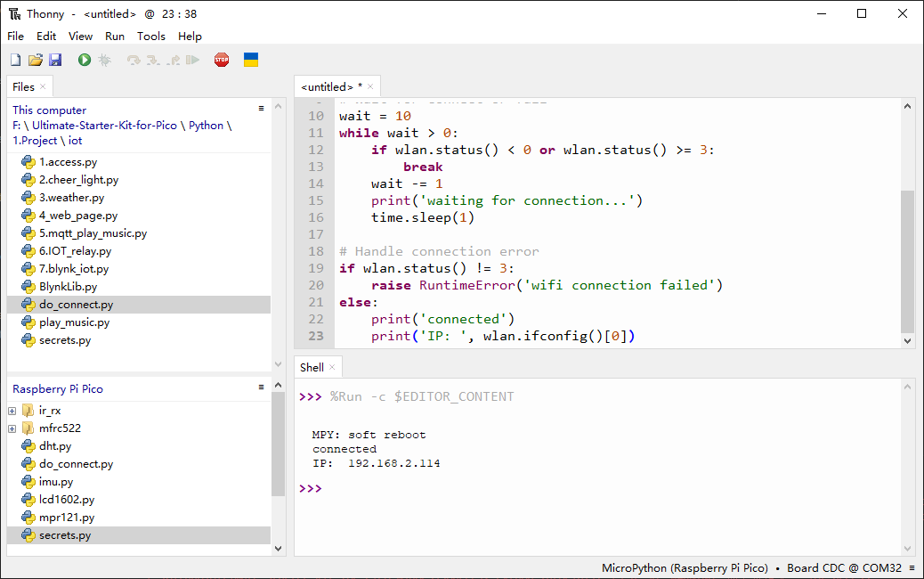
Task: Open Raspberry Pi Pico pane hamburger menu
Action: click(x=261, y=387)
